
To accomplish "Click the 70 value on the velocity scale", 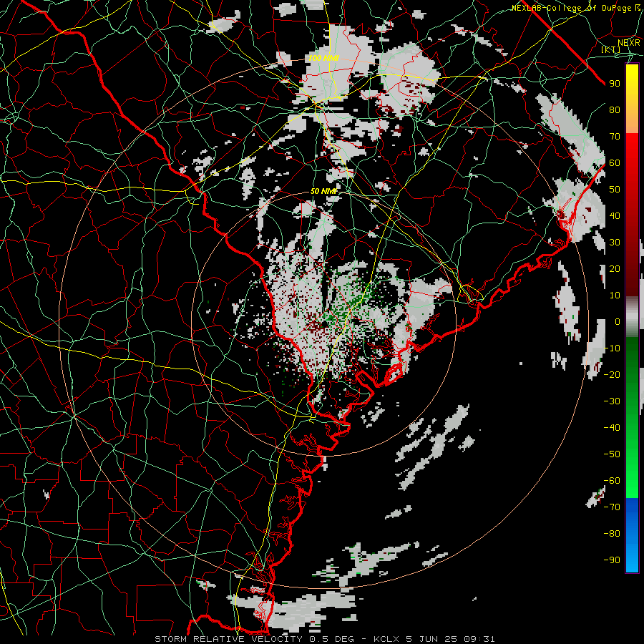I will click(x=615, y=137).
